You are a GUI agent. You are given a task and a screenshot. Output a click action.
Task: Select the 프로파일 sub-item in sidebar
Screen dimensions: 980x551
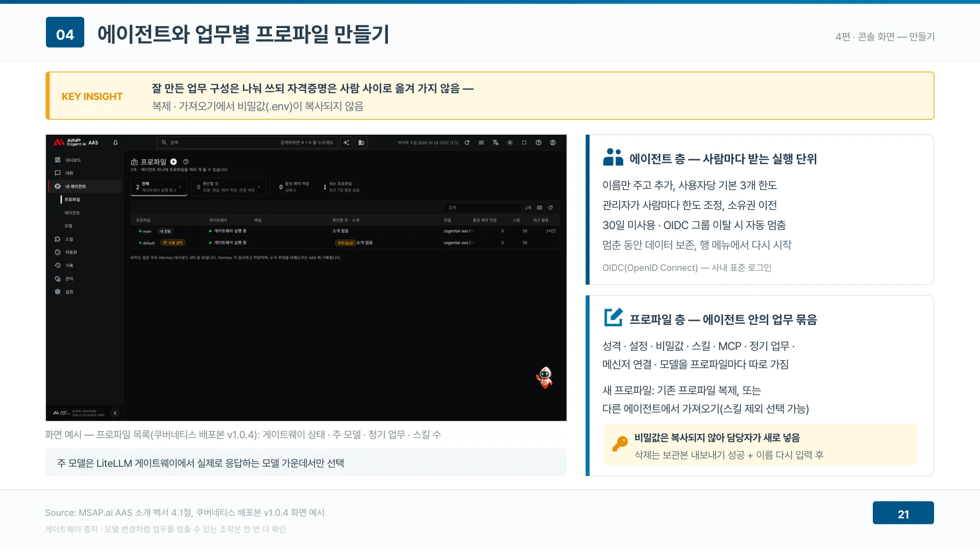pos(72,199)
